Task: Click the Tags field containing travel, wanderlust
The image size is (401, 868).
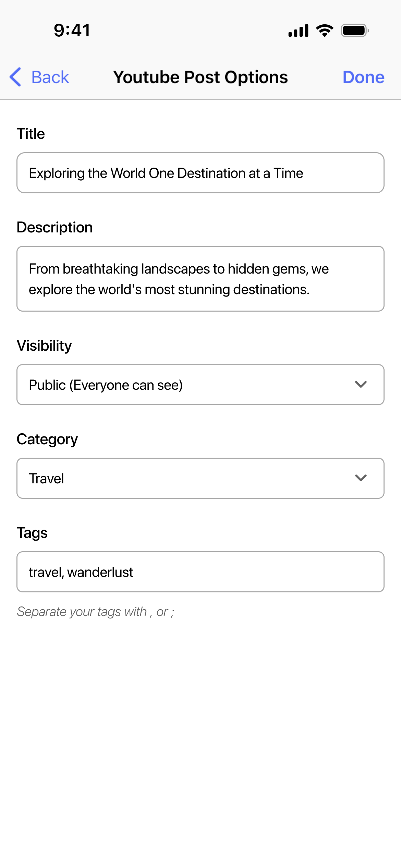Action: point(200,572)
